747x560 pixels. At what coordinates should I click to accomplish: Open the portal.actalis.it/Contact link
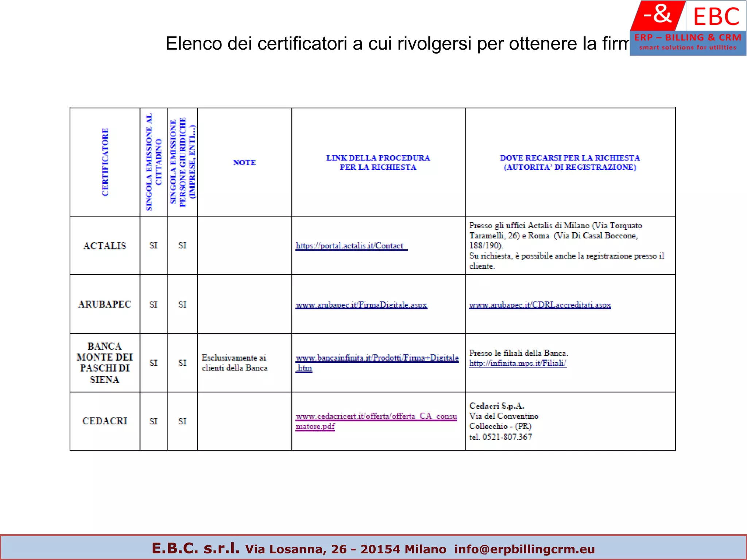click(352, 246)
